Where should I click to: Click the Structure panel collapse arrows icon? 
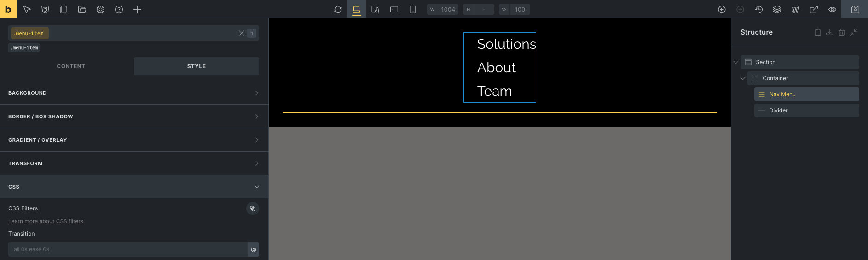pos(854,32)
